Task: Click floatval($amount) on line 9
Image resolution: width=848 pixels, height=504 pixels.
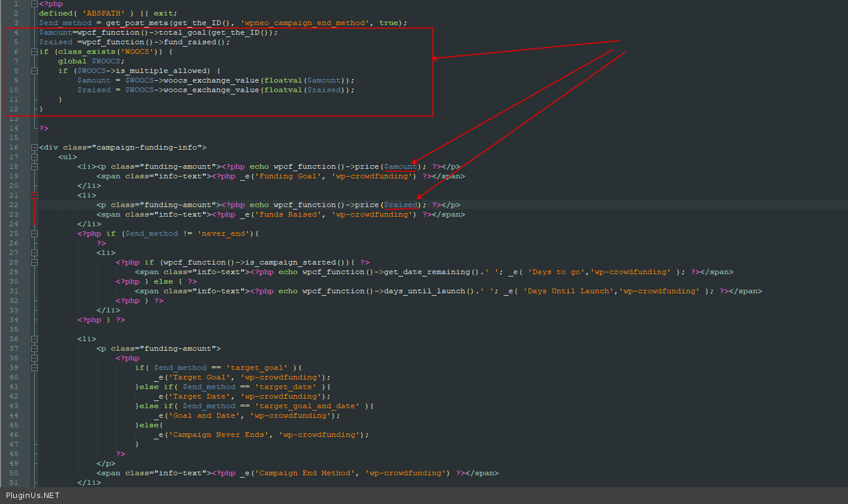Action: point(305,80)
